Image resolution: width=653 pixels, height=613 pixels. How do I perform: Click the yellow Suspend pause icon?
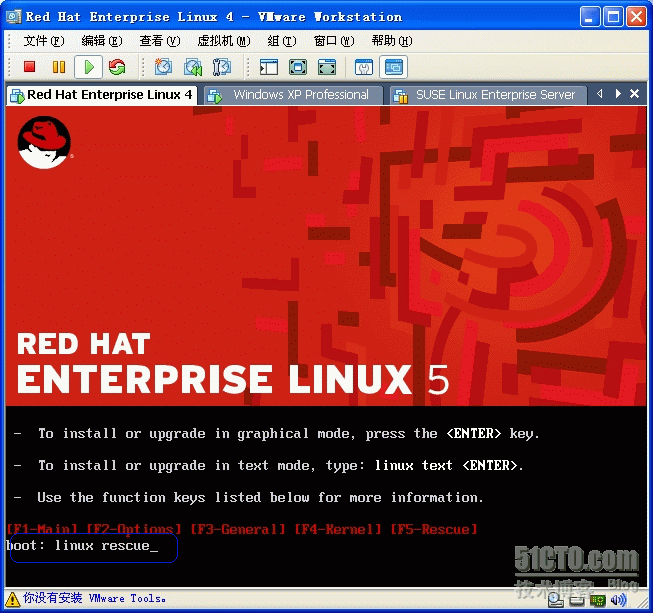(x=59, y=67)
